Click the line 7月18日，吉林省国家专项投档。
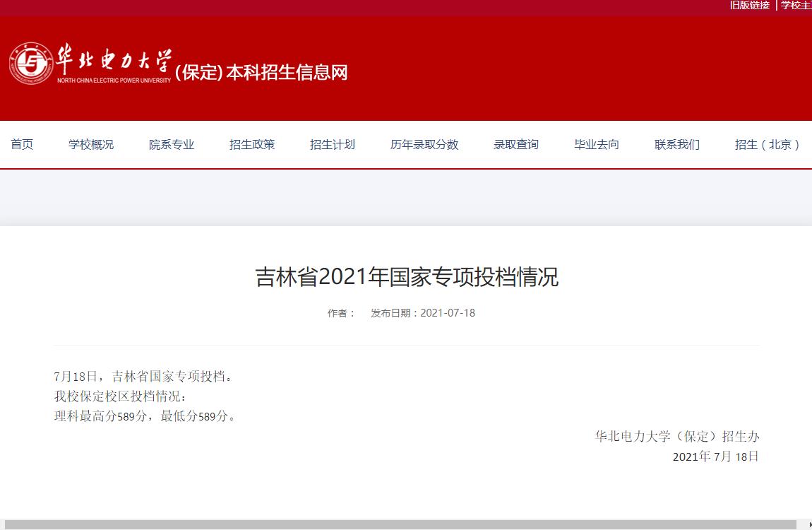This screenshot has width=812, height=530. pos(145,377)
